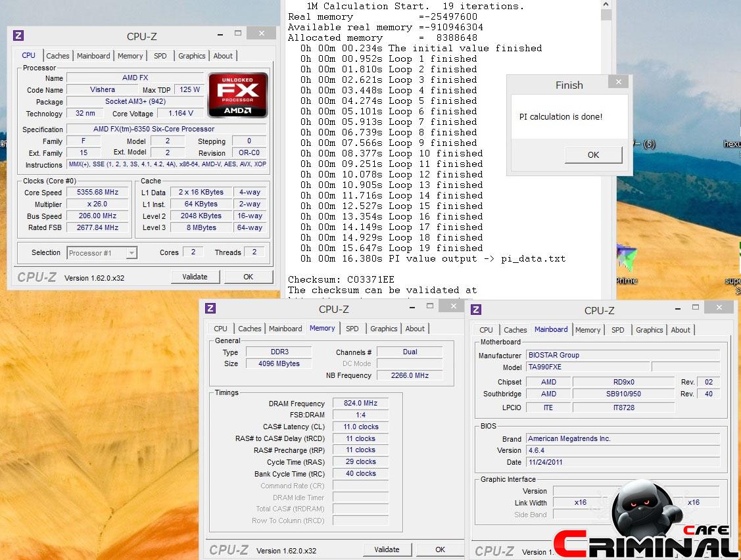Open Mainboard tab in the CPU window
Image resolution: width=741 pixels, height=560 pixels.
[x=93, y=56]
